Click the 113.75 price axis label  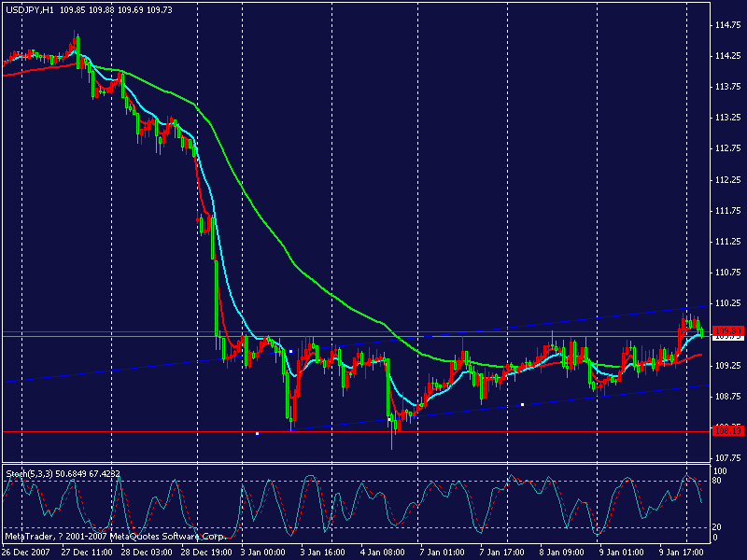tap(728, 87)
